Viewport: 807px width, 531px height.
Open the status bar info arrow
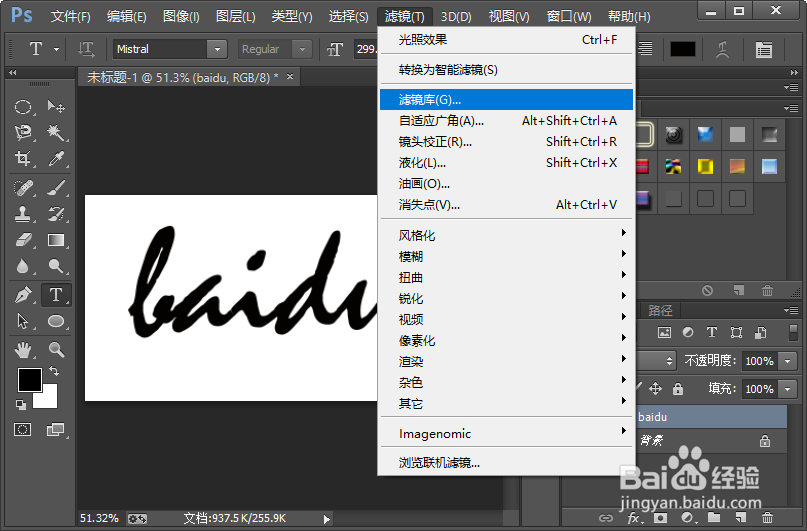(x=326, y=519)
